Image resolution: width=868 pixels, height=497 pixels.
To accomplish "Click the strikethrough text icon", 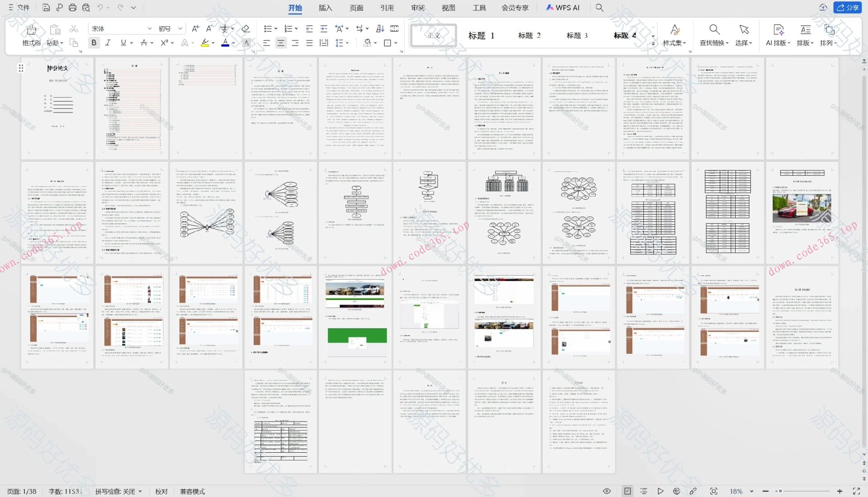I will pyautogui.click(x=144, y=42).
